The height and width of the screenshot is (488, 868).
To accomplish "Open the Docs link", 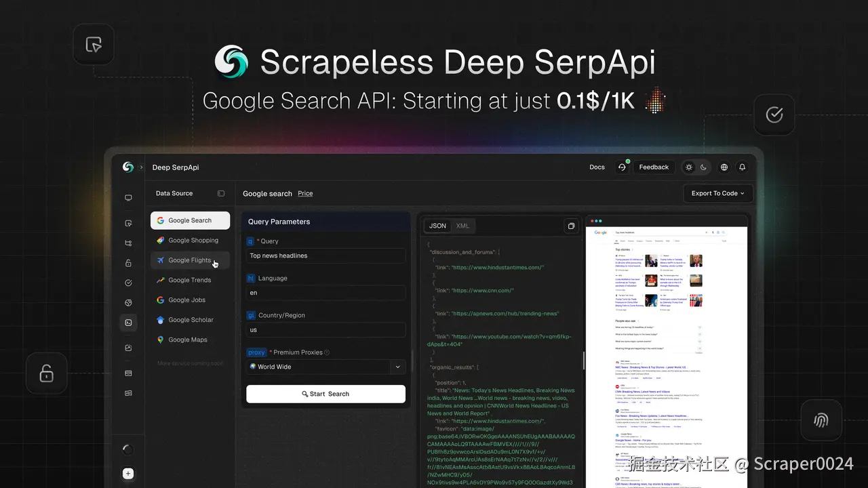I will [x=597, y=167].
